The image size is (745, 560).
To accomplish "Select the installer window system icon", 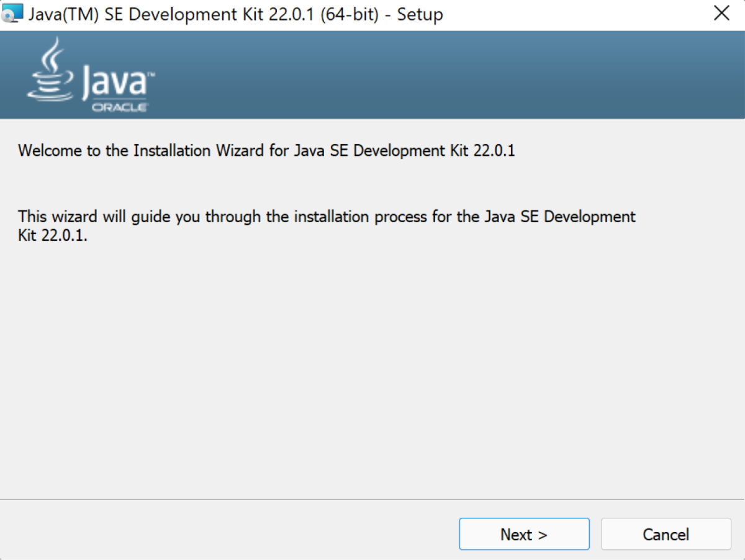I will (x=12, y=12).
